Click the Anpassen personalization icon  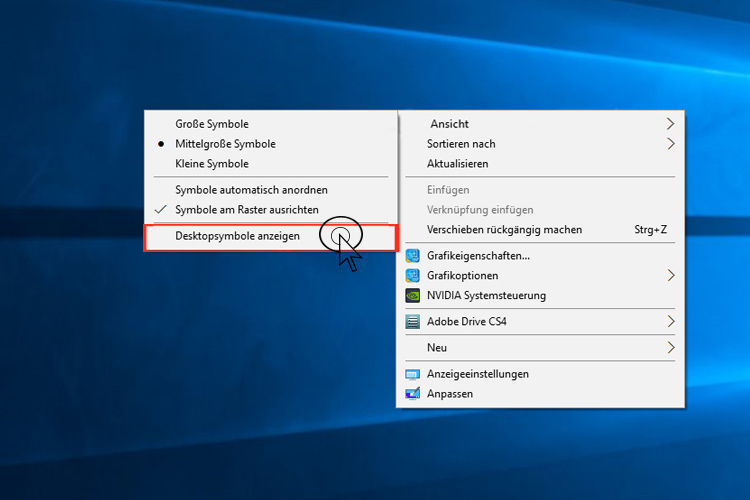(x=412, y=394)
